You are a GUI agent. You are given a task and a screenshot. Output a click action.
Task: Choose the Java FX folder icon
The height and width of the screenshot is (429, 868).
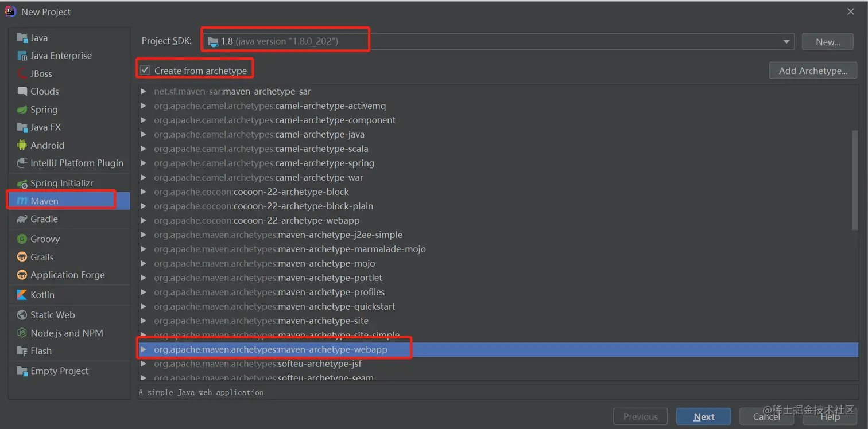tap(22, 127)
